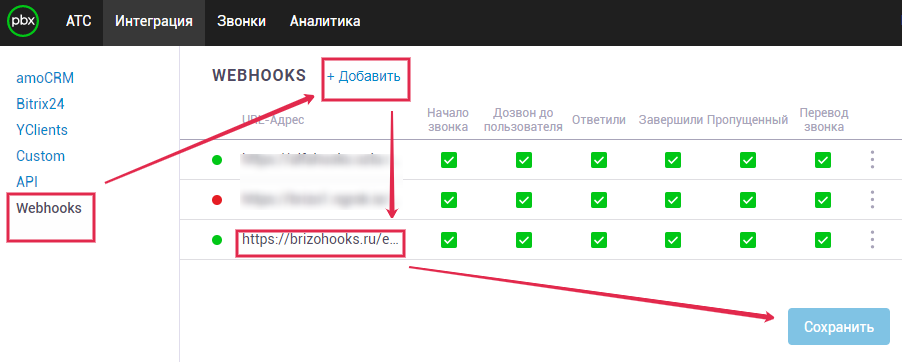Open the АТС menu tab
902x362 pixels.
pos(78,22)
